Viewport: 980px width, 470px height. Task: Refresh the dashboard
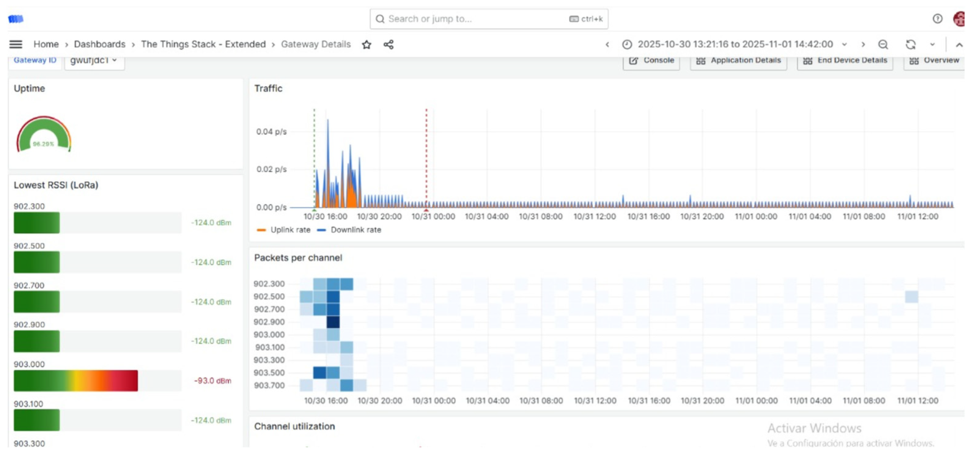click(x=910, y=45)
